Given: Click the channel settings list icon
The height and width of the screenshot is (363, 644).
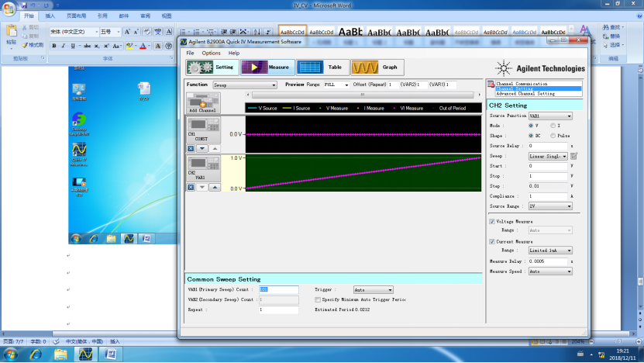Looking at the screenshot, I should [x=491, y=85].
